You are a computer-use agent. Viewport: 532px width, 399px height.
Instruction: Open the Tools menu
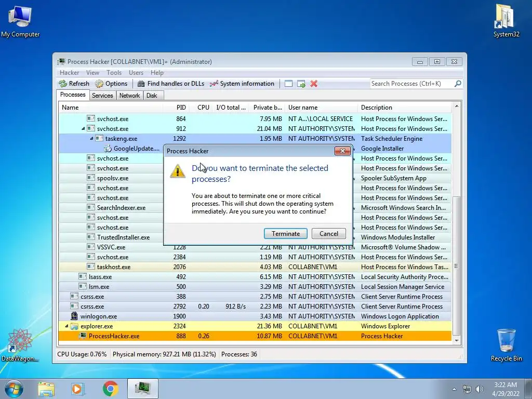click(114, 73)
